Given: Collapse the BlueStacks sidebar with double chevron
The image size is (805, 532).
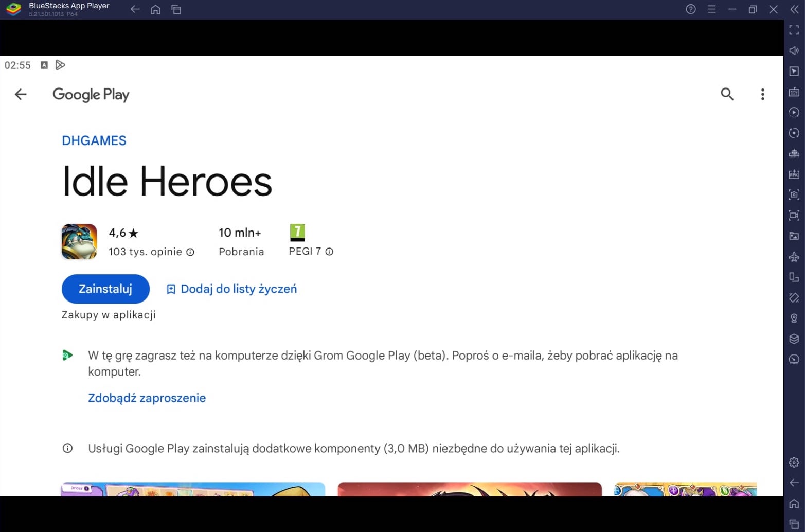Looking at the screenshot, I should 794,9.
